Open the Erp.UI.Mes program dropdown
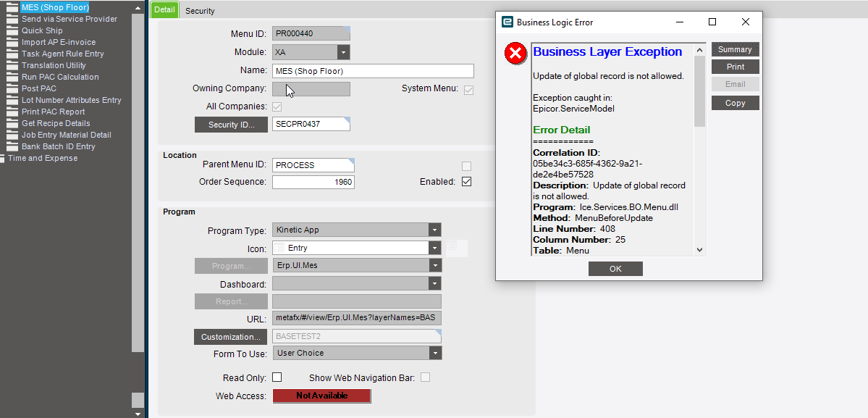Screen dimensions: 868x418 pos(435,265)
